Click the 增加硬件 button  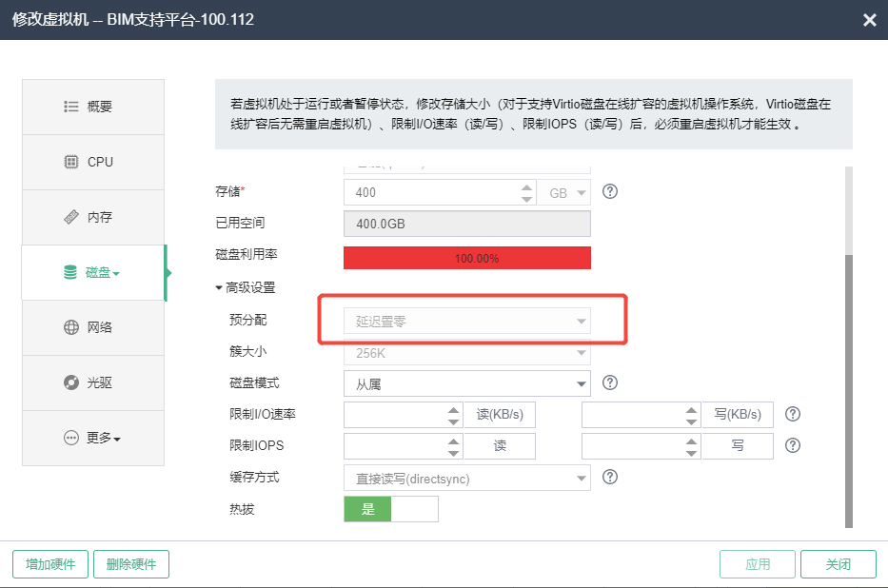(50, 564)
